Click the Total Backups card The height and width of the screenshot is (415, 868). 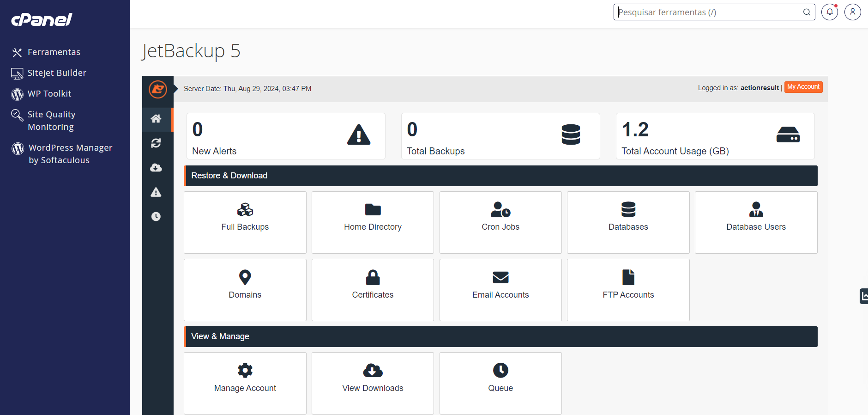[x=500, y=136]
